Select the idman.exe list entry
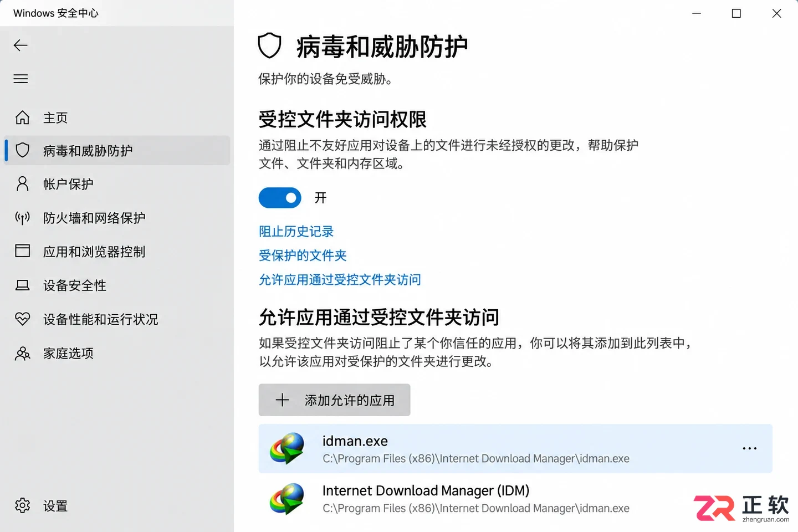The height and width of the screenshot is (532, 798). coord(515,448)
